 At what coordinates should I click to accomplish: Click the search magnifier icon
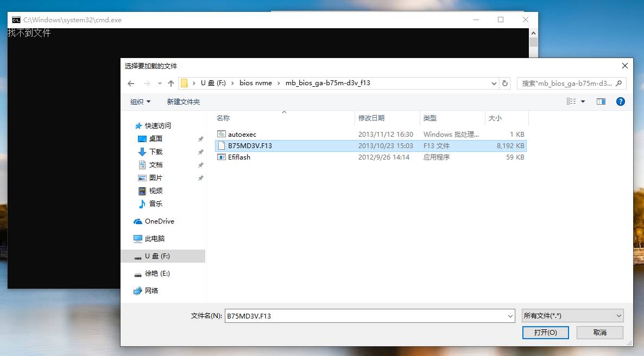click(619, 84)
